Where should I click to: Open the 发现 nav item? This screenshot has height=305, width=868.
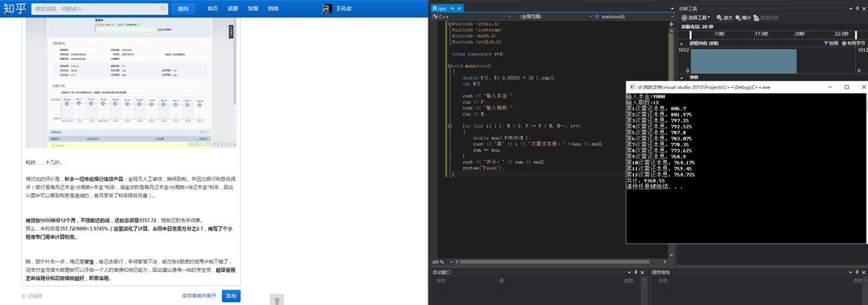(253, 9)
